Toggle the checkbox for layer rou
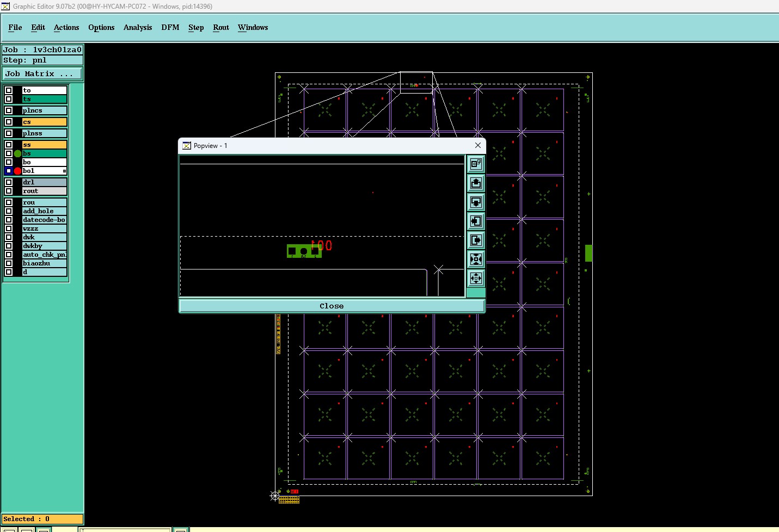This screenshot has width=779, height=532. [x=9, y=202]
